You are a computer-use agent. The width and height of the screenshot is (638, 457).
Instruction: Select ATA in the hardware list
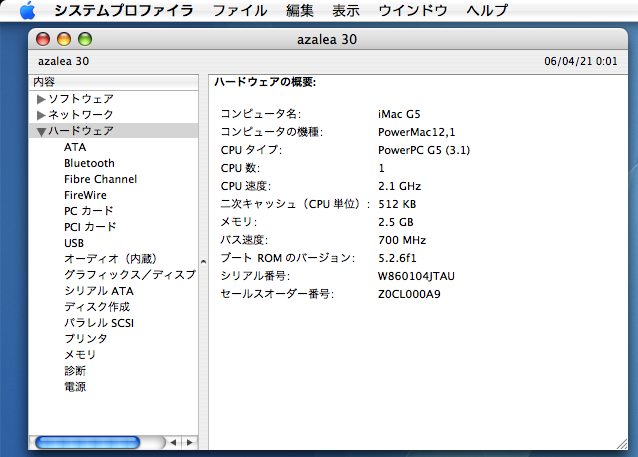click(75, 147)
